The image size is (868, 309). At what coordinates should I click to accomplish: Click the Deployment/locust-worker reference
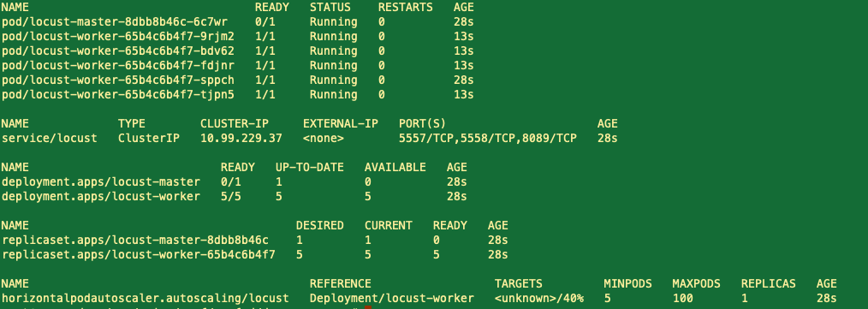coord(392,299)
